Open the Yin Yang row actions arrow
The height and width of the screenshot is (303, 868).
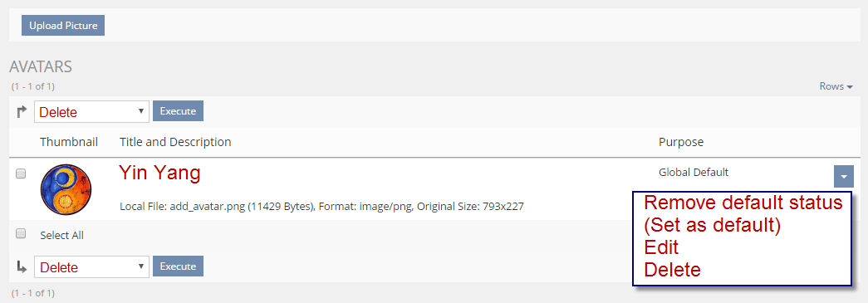(843, 176)
